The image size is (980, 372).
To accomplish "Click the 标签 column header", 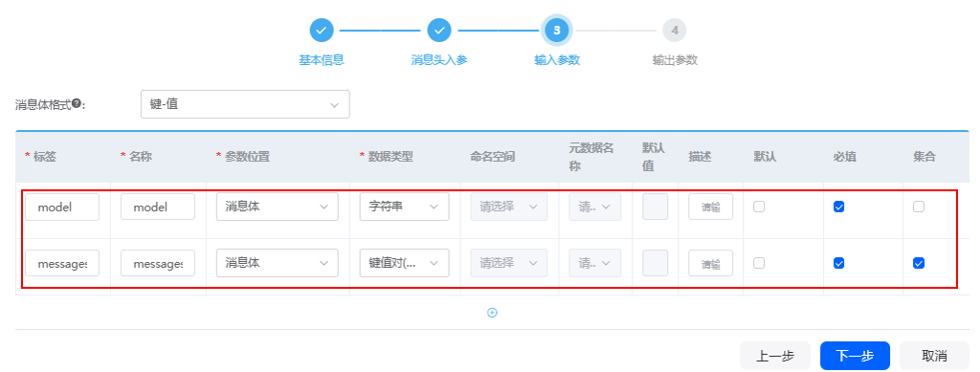I will coord(44,157).
